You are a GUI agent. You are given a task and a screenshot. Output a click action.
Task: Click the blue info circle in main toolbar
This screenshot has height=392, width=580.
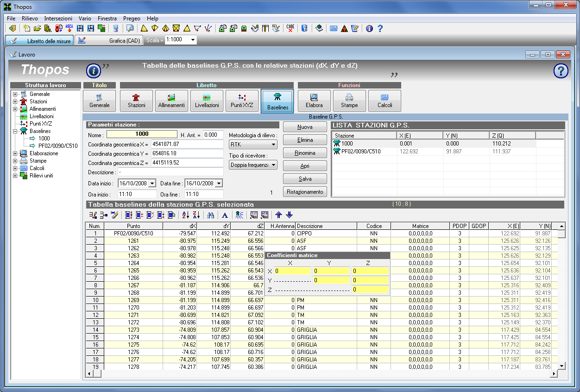click(369, 28)
